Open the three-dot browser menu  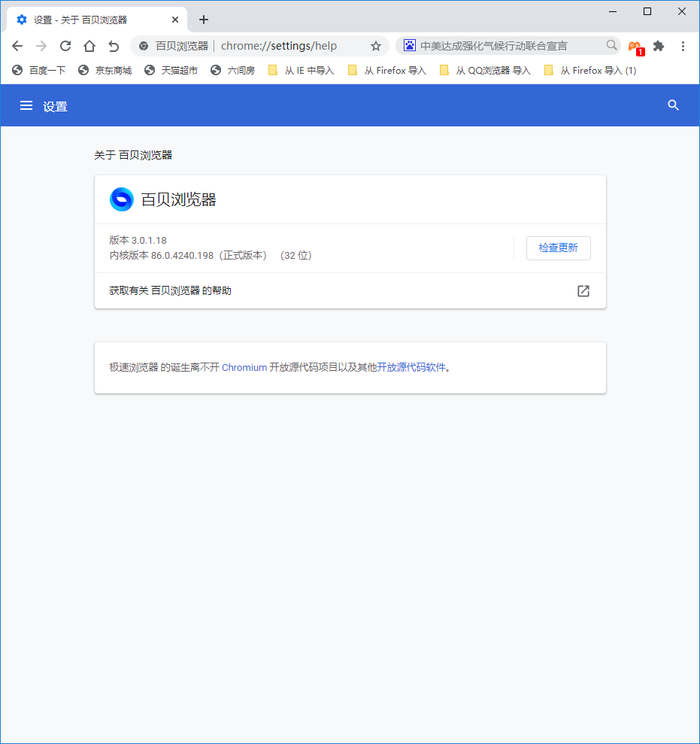[x=683, y=47]
